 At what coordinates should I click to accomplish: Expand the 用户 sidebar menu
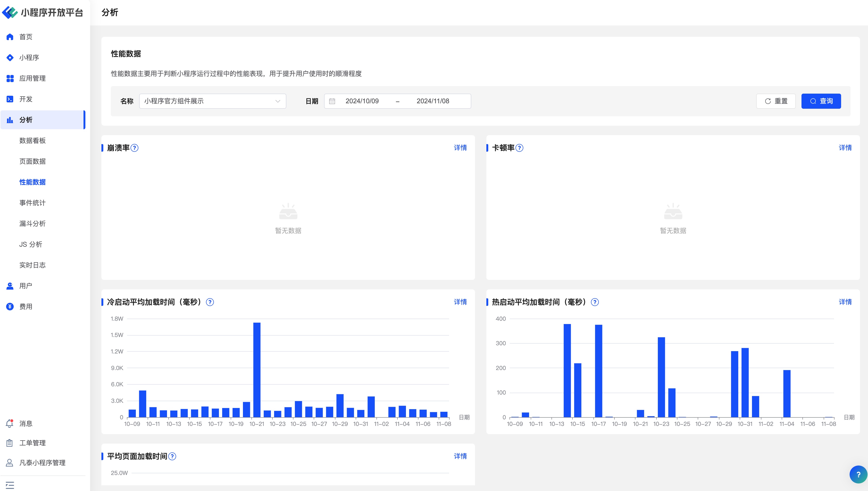pos(26,286)
